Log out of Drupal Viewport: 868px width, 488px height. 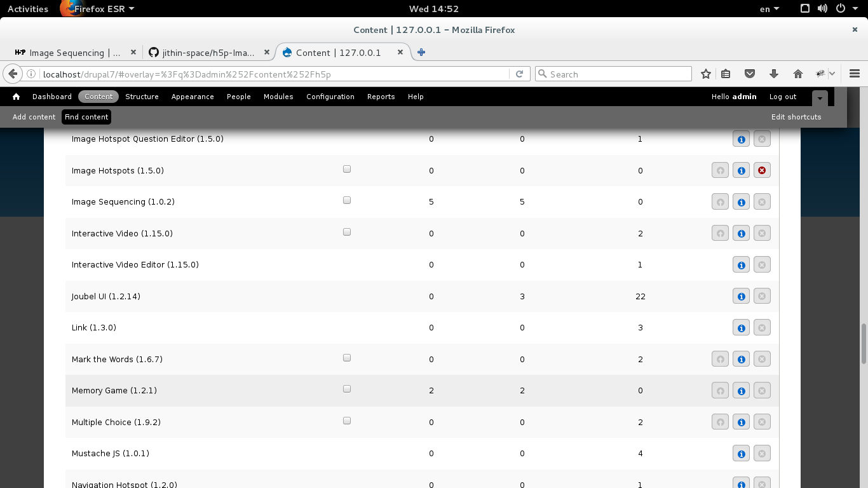(783, 97)
